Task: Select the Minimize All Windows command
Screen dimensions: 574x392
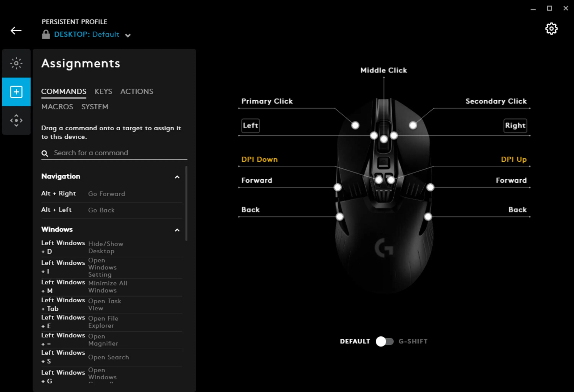Action: point(112,287)
